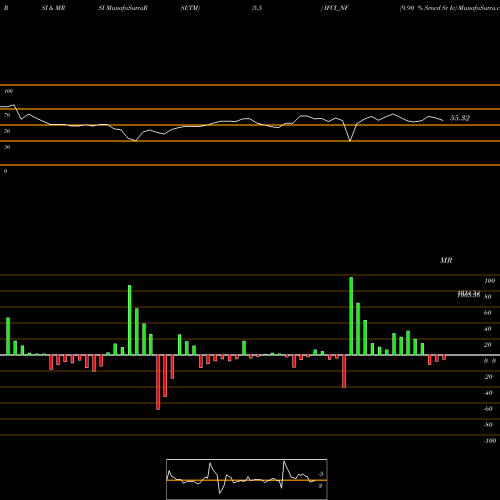Click the -20 label on MR axis
Image resolution: width=500 pixels, height=500 pixels.
pyautogui.click(x=488, y=377)
